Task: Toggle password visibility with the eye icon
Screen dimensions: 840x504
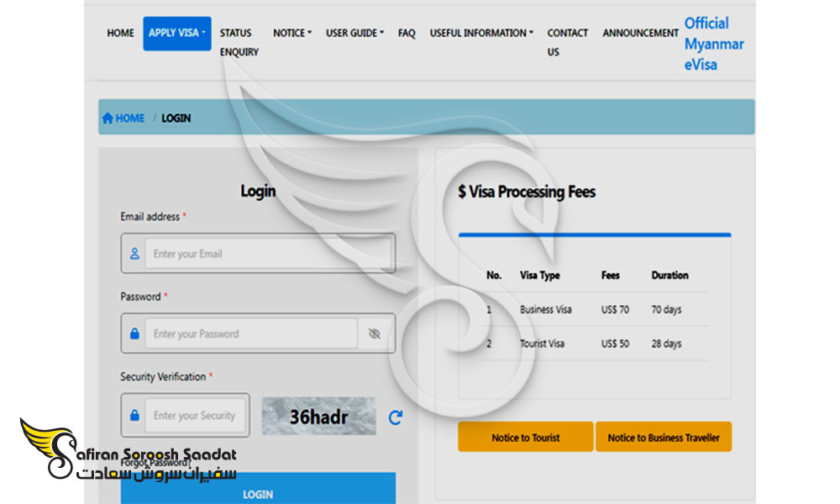Action: point(374,333)
